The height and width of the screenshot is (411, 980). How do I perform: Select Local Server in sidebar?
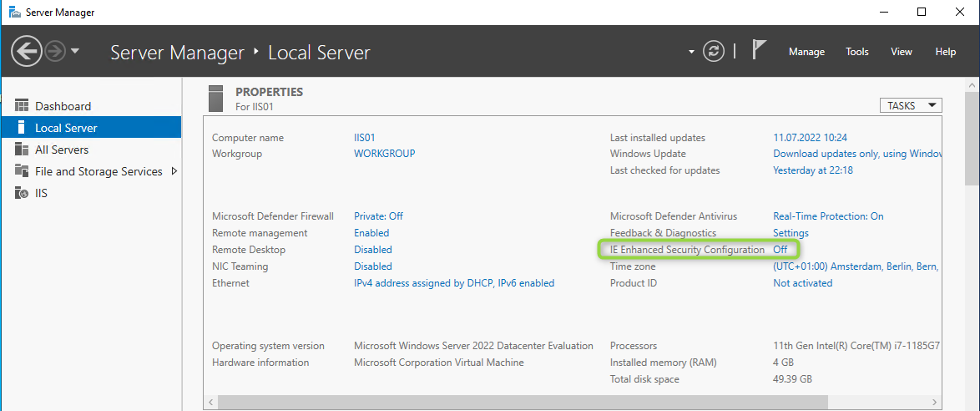66,128
